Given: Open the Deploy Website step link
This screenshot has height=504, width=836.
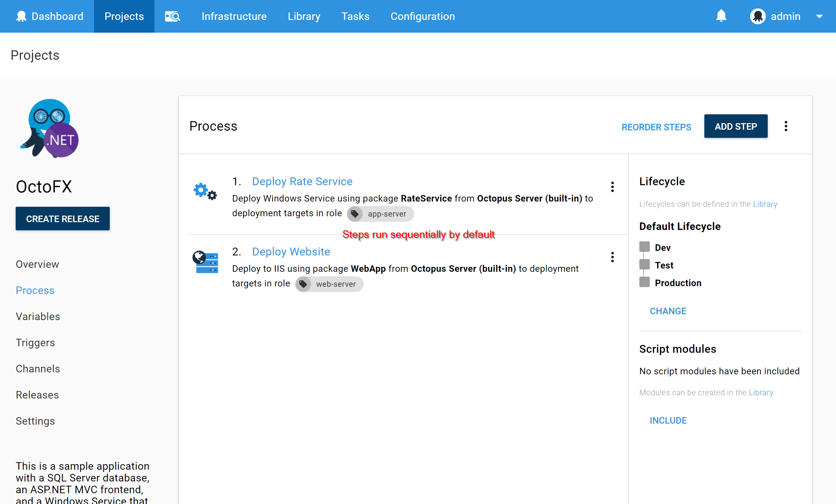Looking at the screenshot, I should point(291,252).
